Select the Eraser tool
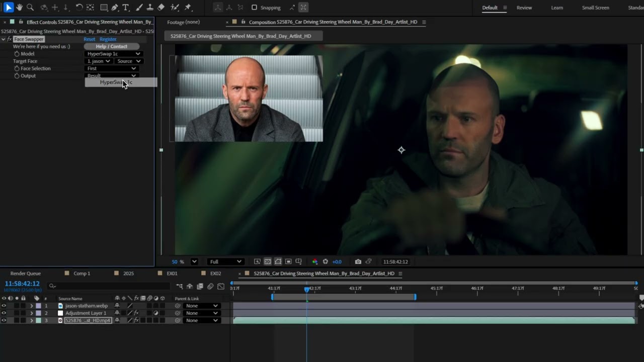Viewport: 644px width, 362px height. (161, 8)
